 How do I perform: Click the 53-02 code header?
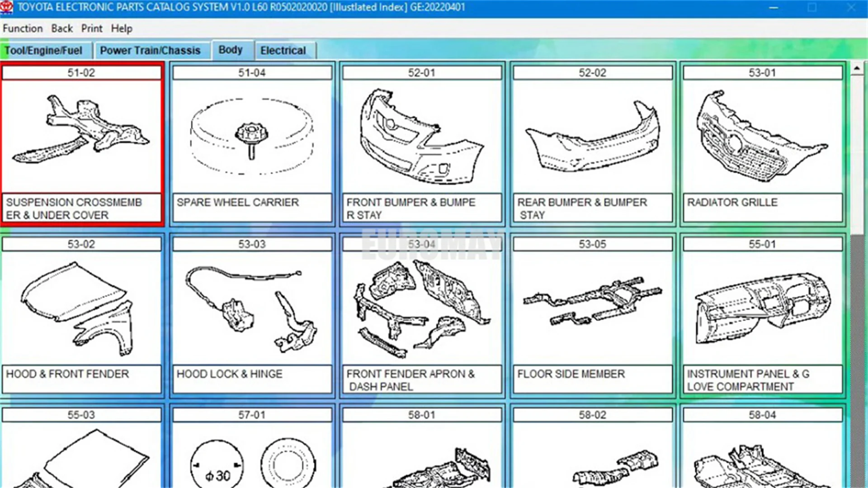(x=81, y=244)
